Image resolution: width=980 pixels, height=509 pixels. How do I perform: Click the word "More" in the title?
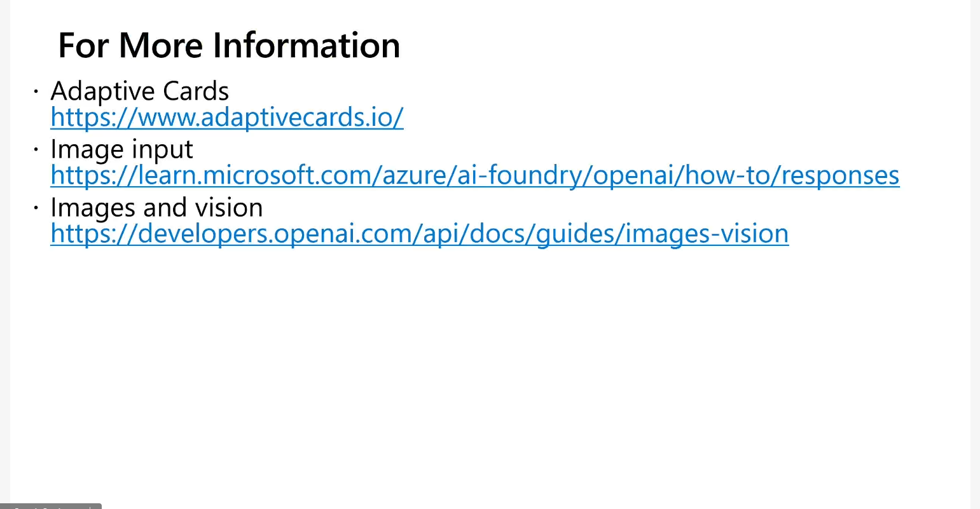click(160, 46)
